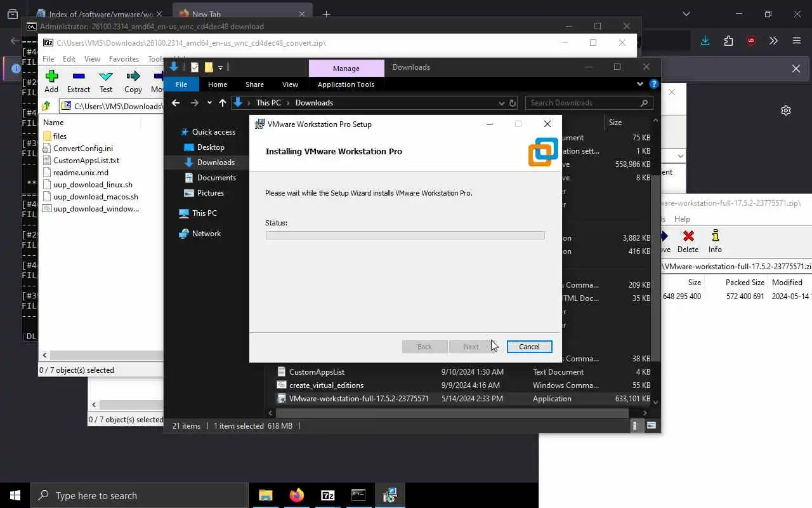812x508 pixels.
Task: Open the Windows Start menu
Action: pyautogui.click(x=15, y=495)
